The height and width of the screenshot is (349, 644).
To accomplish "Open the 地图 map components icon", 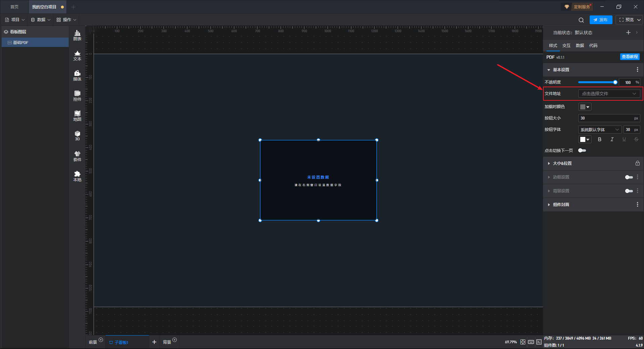I will pos(77,116).
